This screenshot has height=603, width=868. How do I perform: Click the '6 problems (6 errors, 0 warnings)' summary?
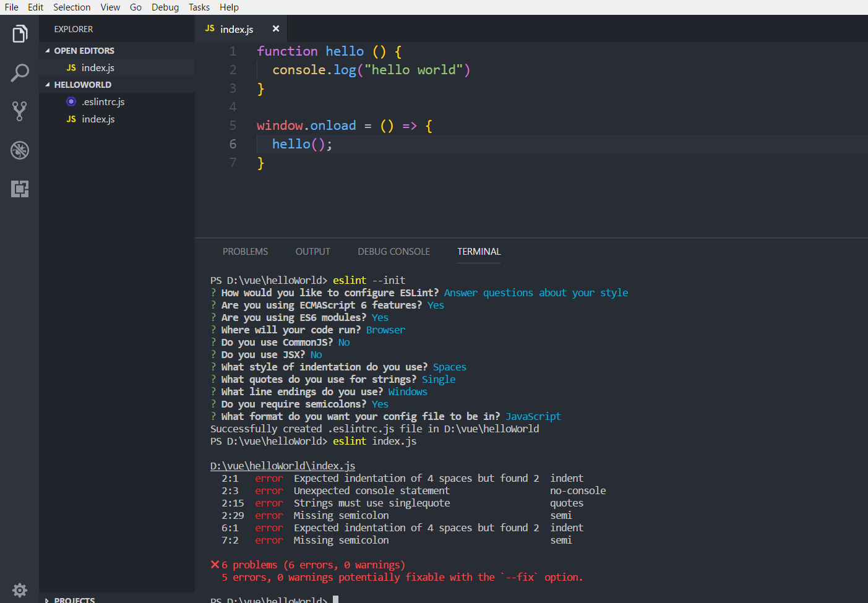(x=313, y=565)
